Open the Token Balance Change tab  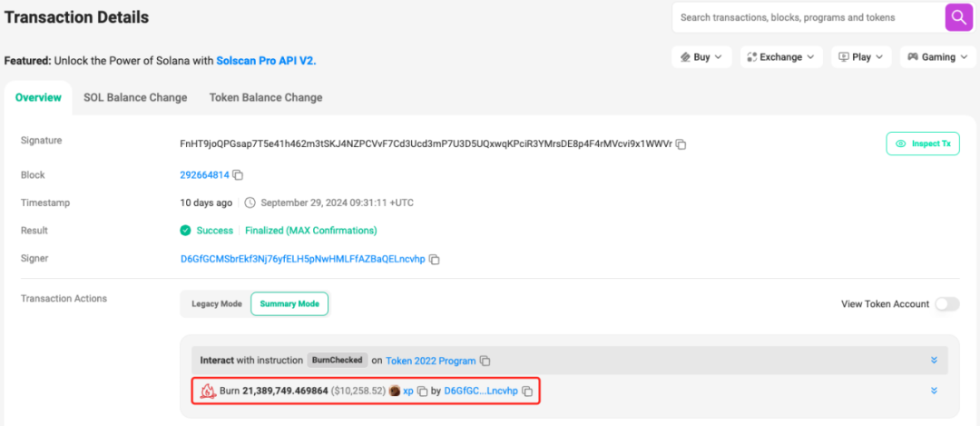(266, 97)
